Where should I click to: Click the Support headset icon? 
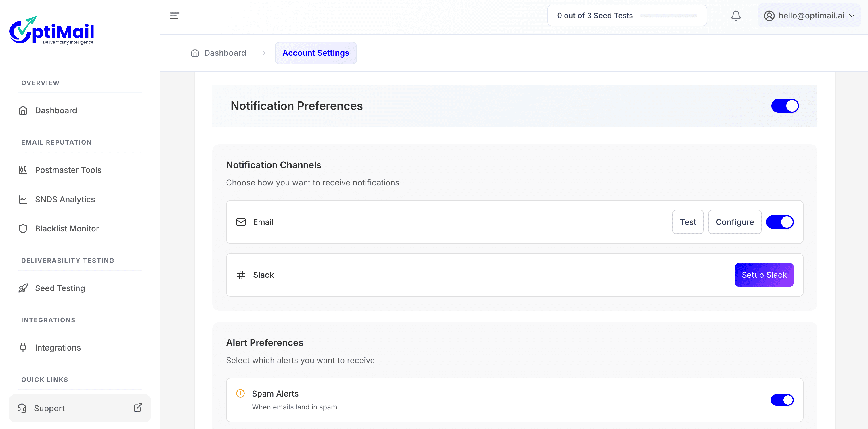(22, 408)
